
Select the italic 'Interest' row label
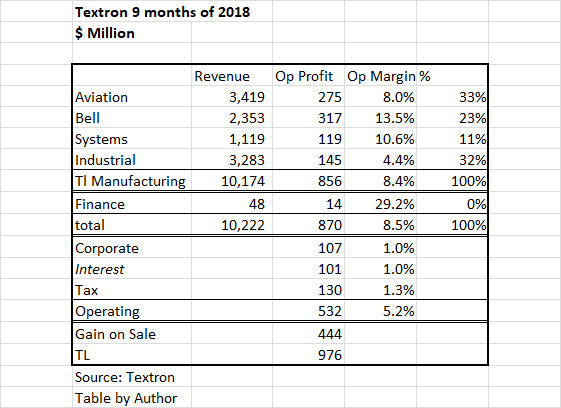[x=132, y=269]
